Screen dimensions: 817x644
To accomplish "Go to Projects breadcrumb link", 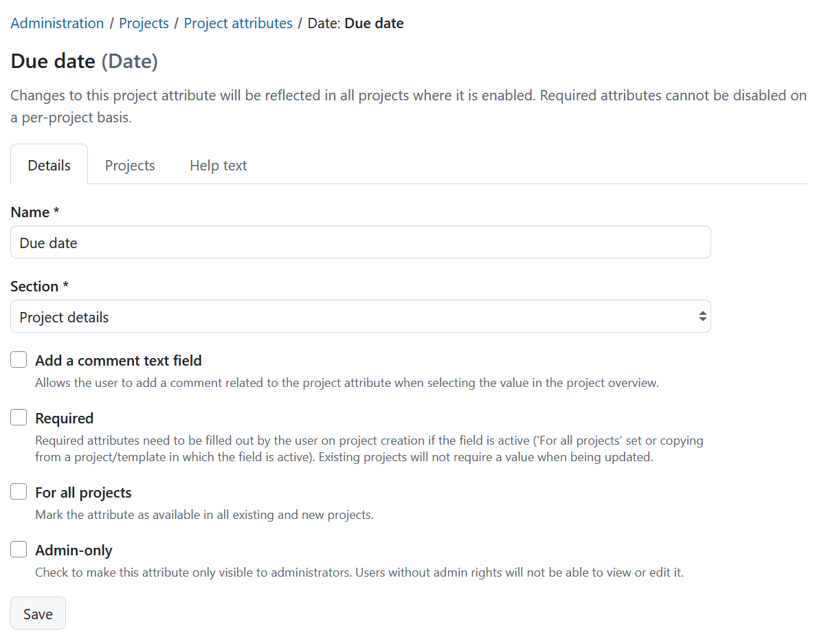I will [x=144, y=23].
